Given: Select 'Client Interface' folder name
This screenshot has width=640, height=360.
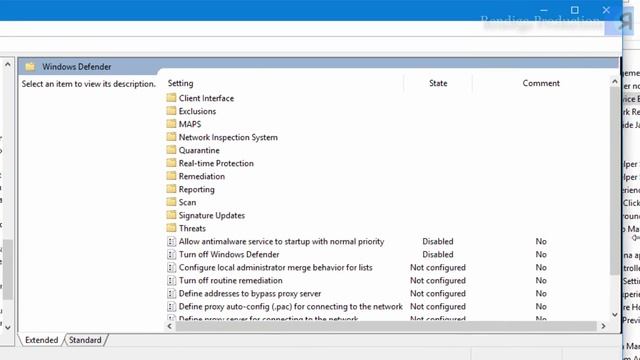Looking at the screenshot, I should (206, 98).
